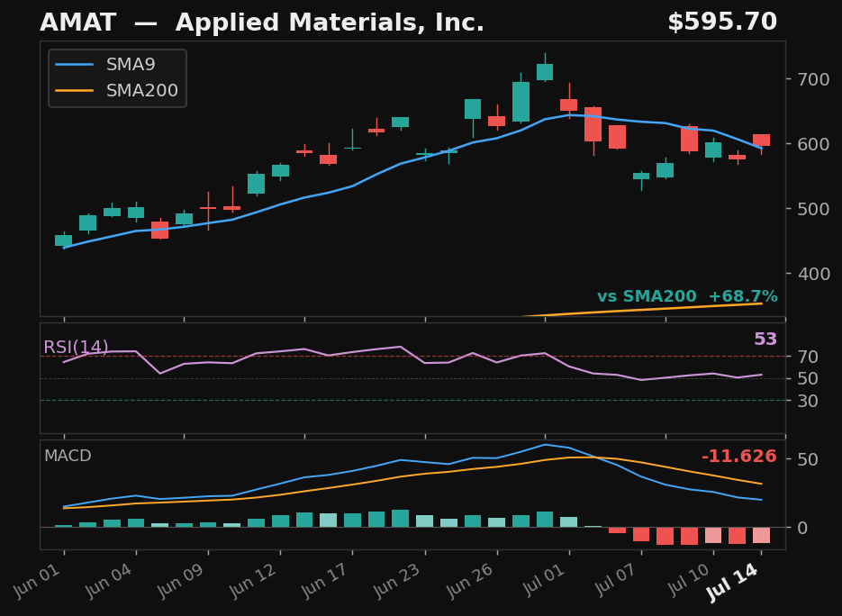Click the RSI value 53
Screen dimensions: 842x616
[x=765, y=340]
